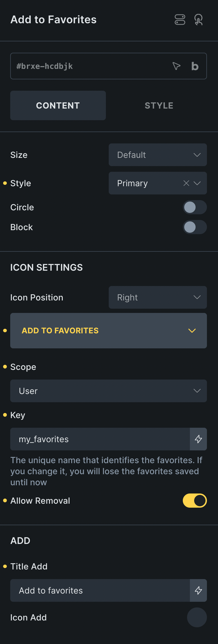This screenshot has height=644, width=218.
Task: Switch to the STYLE tab
Action: (159, 105)
